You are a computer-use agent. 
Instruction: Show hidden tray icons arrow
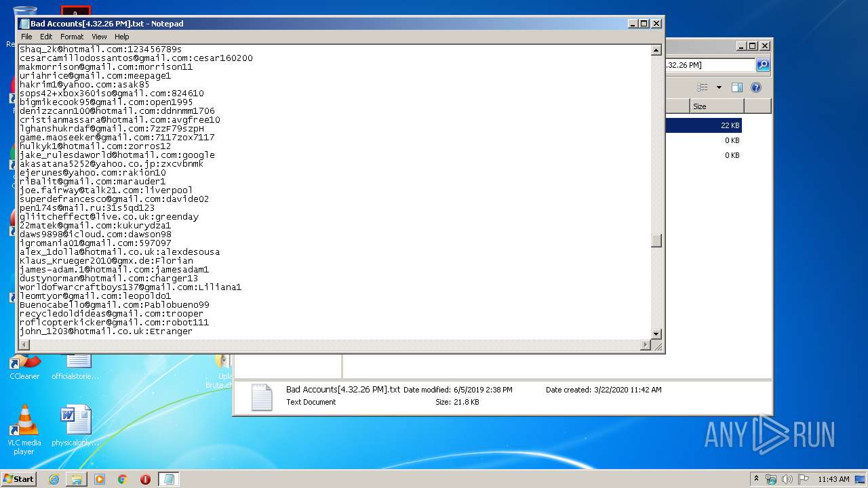[x=756, y=479]
